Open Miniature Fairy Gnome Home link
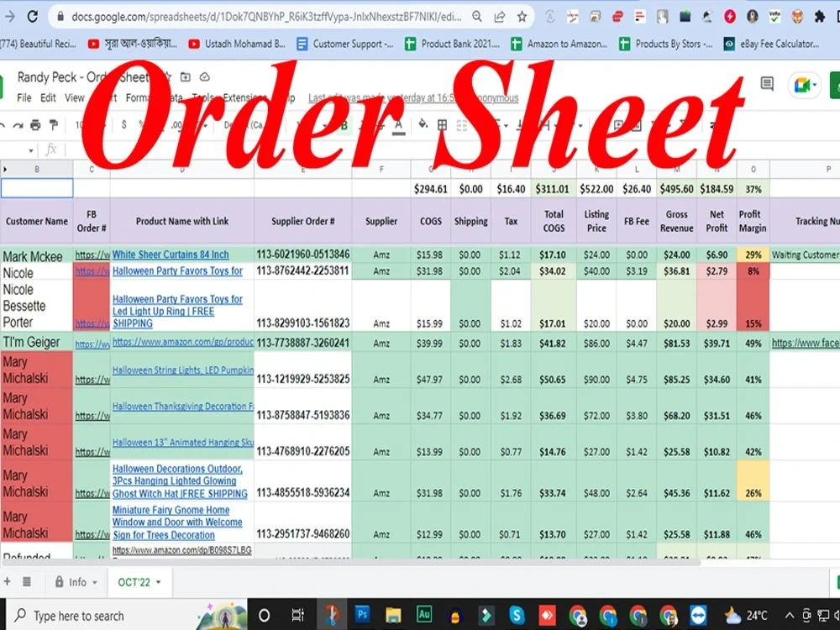 pos(177,522)
